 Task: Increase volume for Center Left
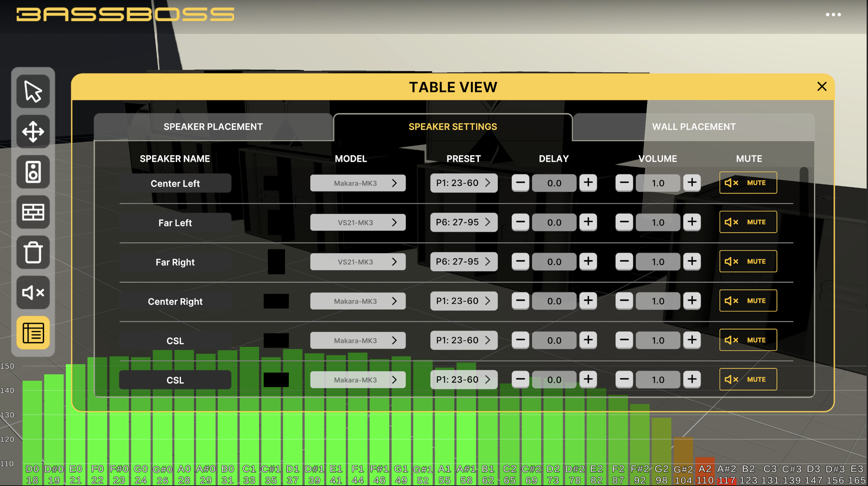[x=692, y=183]
